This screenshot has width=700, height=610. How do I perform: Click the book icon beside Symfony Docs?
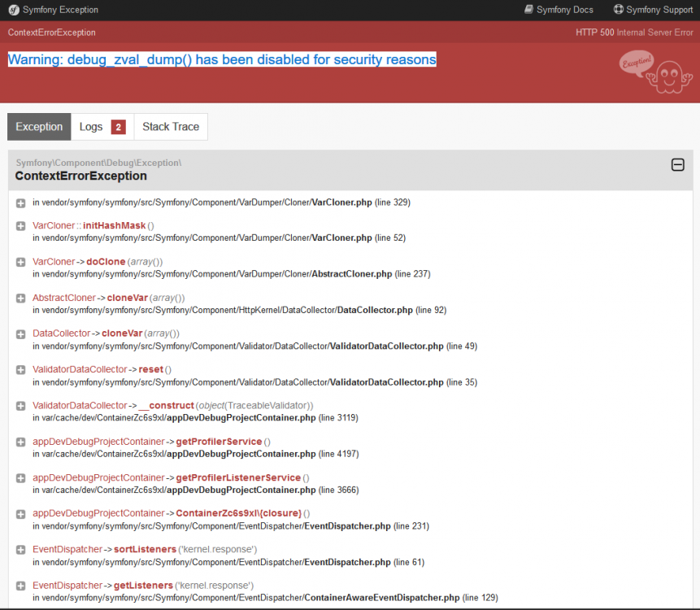(529, 10)
